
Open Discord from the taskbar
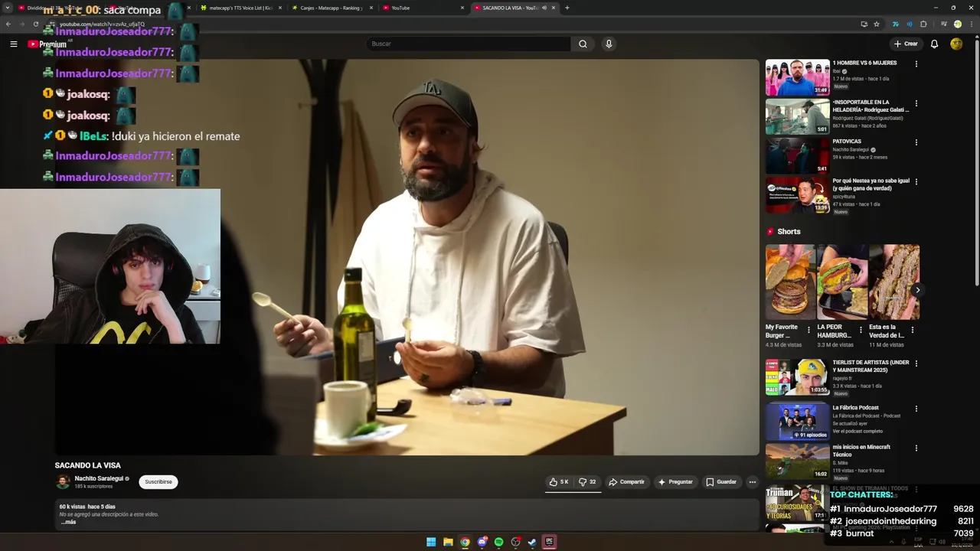482,542
